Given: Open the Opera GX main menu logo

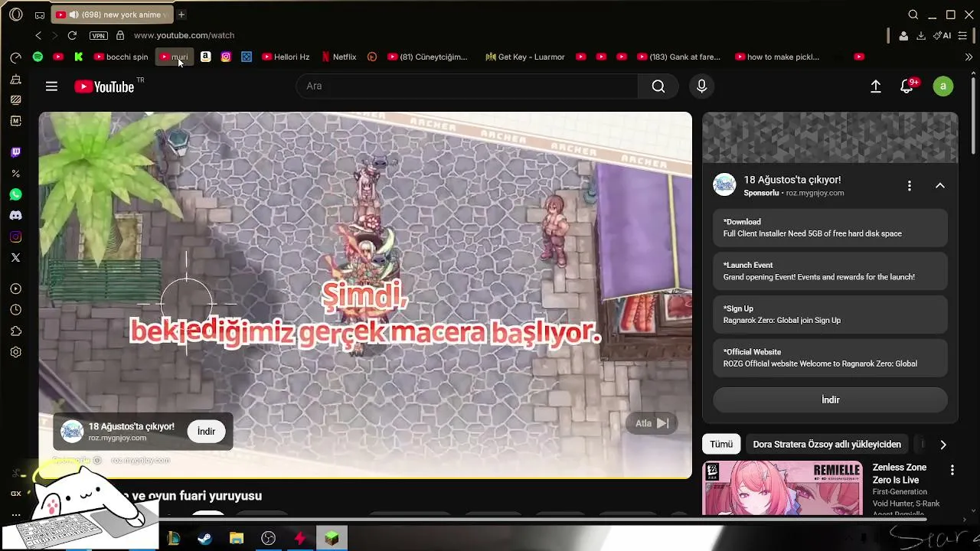Looking at the screenshot, I should click(x=15, y=15).
